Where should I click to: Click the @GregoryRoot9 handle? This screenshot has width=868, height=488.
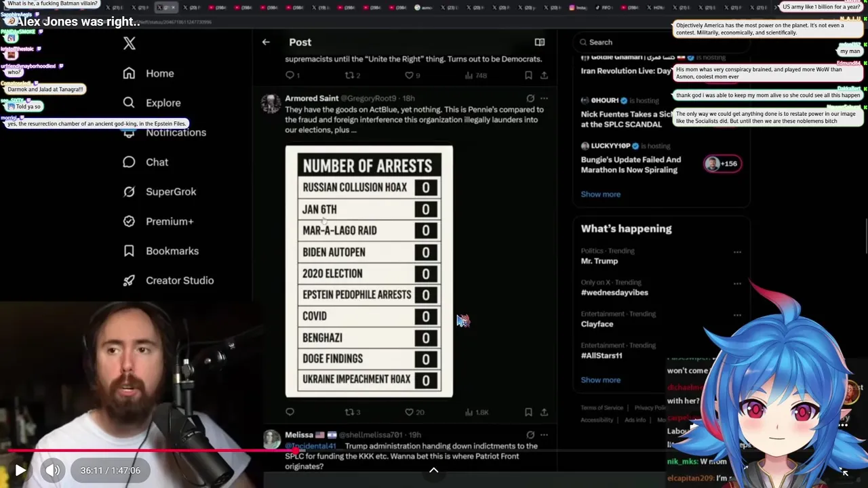click(x=370, y=98)
